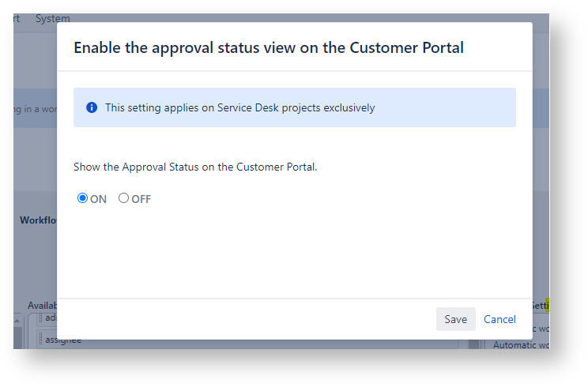The width and height of the screenshot is (588, 387).
Task: Click the dialog heading about approval status view
Action: click(268, 47)
